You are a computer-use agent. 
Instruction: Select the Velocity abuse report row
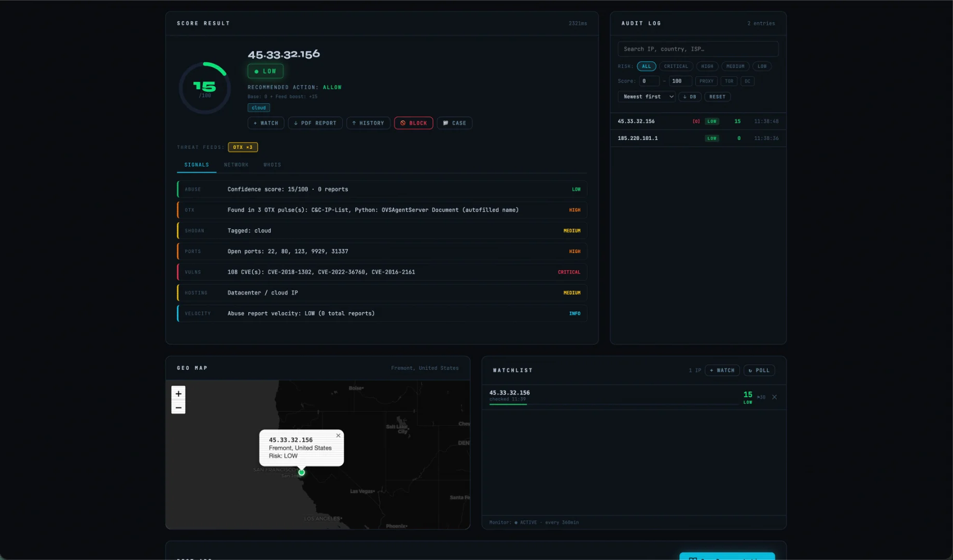pyautogui.click(x=382, y=314)
